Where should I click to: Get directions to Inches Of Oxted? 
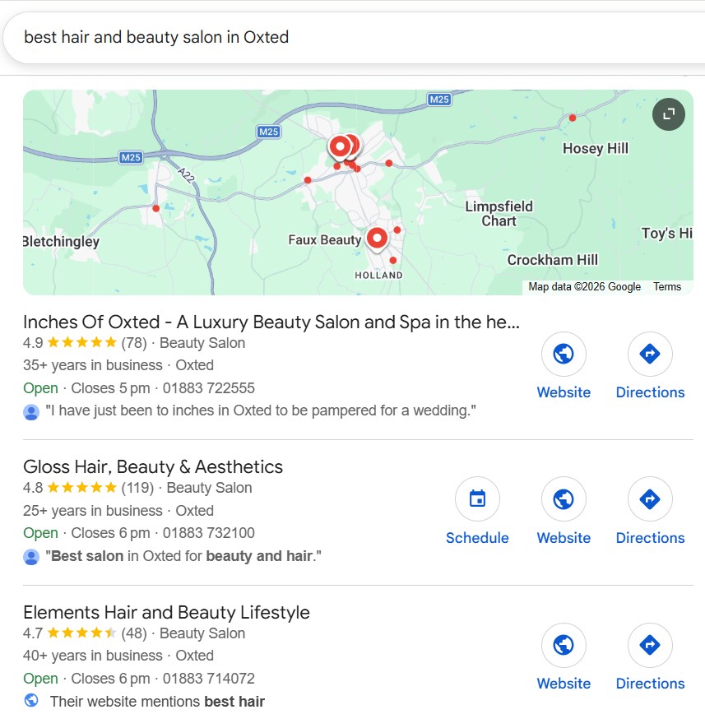pos(650,354)
